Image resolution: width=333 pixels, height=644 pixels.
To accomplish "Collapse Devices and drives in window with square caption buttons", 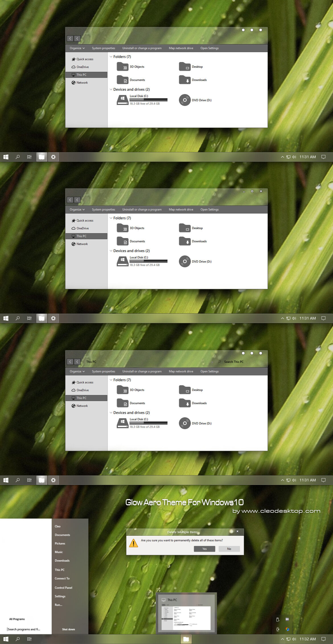I will tap(111, 251).
